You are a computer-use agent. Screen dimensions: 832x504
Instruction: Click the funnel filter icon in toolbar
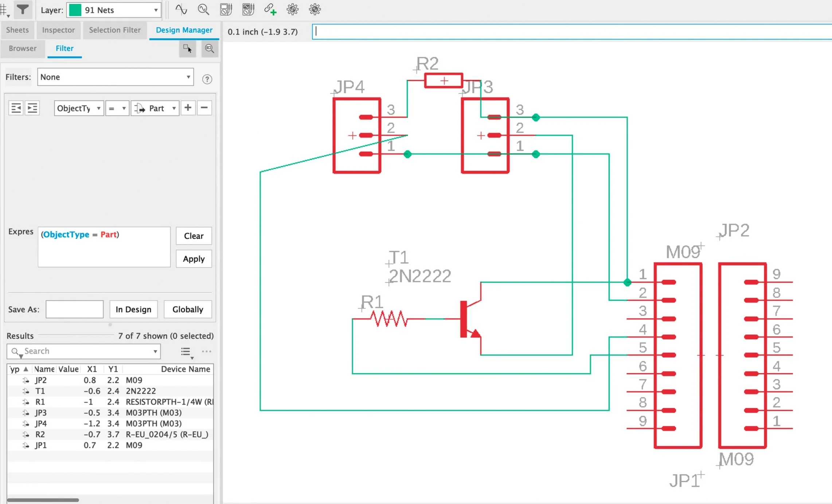pyautogui.click(x=23, y=9)
